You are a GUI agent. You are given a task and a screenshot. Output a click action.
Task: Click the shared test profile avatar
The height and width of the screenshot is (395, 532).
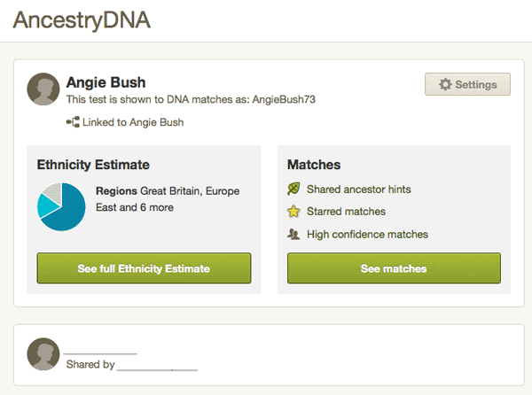pyautogui.click(x=43, y=354)
